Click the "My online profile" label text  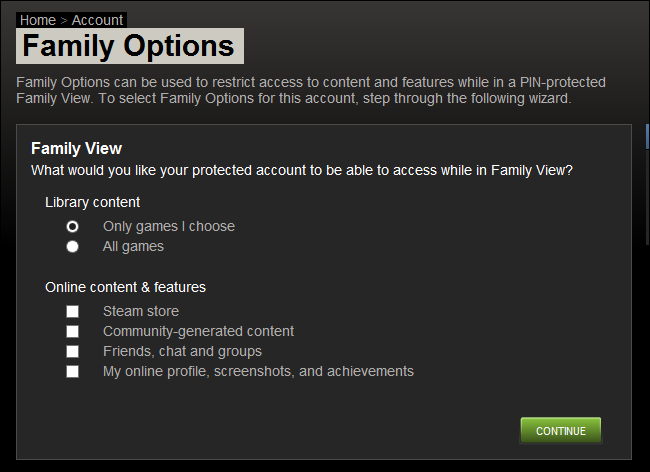pyautogui.click(x=258, y=372)
